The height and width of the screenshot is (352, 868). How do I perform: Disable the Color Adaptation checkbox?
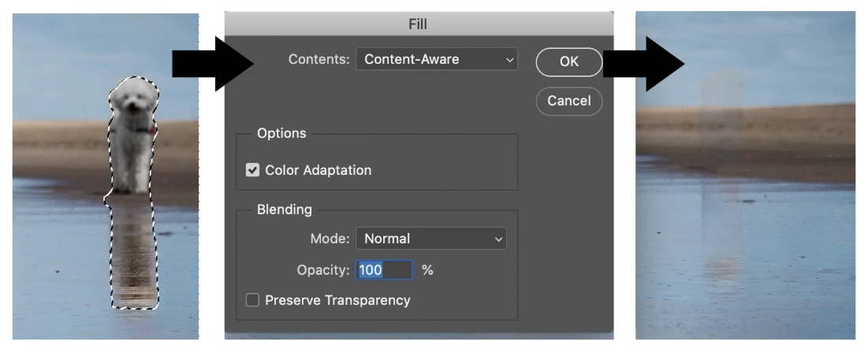coord(252,170)
